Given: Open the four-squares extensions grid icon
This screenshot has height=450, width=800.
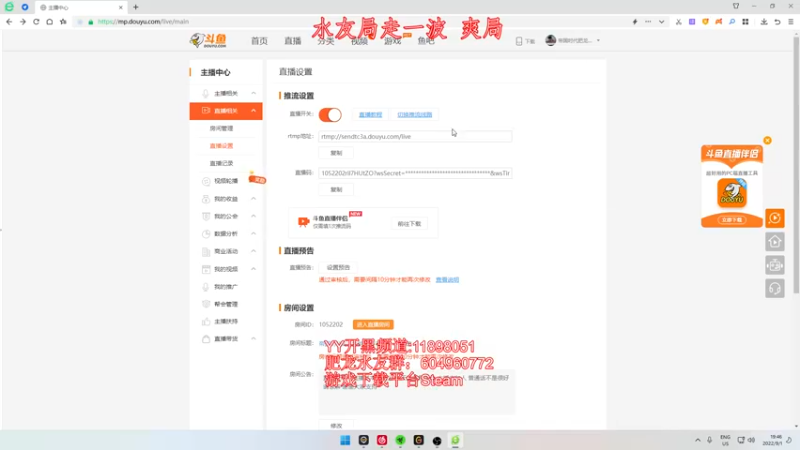Looking at the screenshot, I should 745,22.
